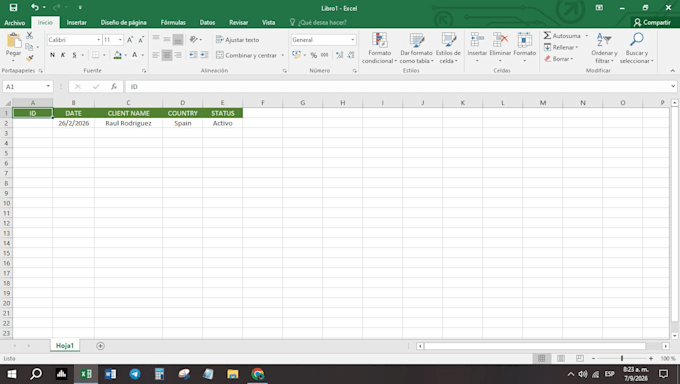Viewport: 680px width, 384px height.
Task: Switch to the Insertar ribbon tab
Action: point(76,23)
